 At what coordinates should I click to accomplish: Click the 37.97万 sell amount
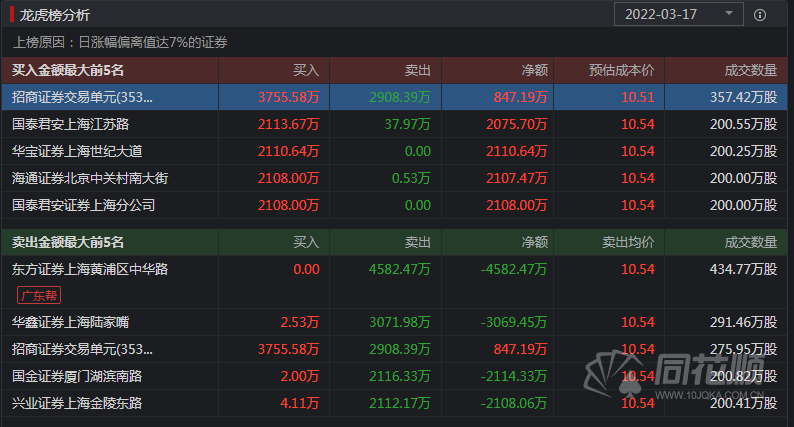pos(408,124)
